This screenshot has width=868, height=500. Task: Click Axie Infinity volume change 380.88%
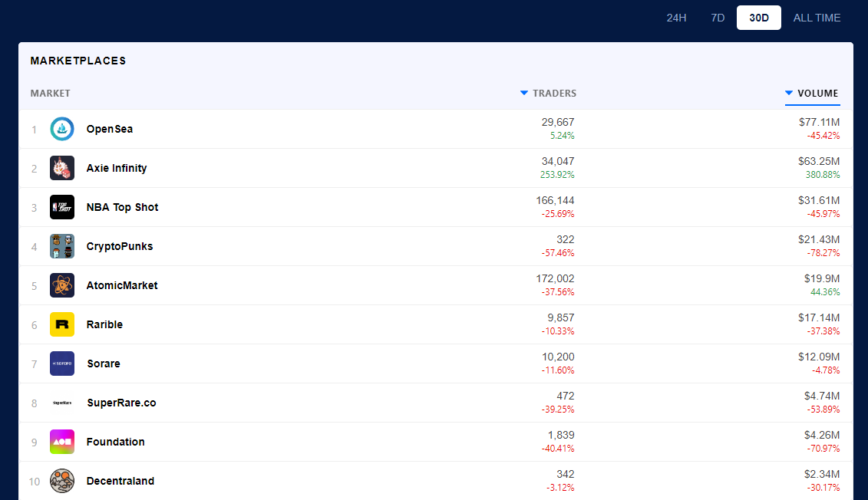[x=823, y=175]
